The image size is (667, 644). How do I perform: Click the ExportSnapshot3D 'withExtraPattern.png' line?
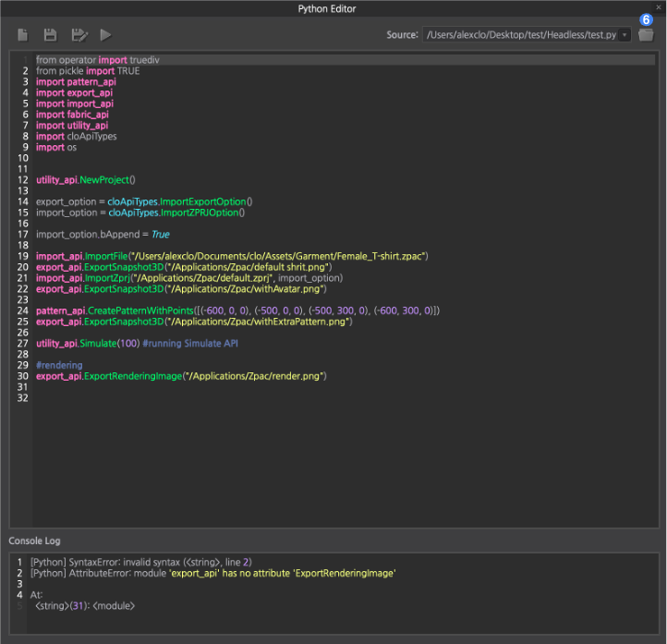coord(194,322)
